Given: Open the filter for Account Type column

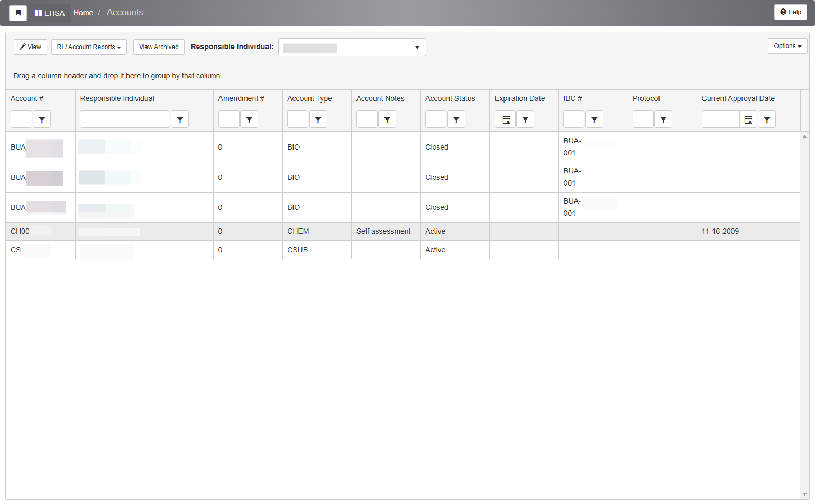Looking at the screenshot, I should 318,120.
